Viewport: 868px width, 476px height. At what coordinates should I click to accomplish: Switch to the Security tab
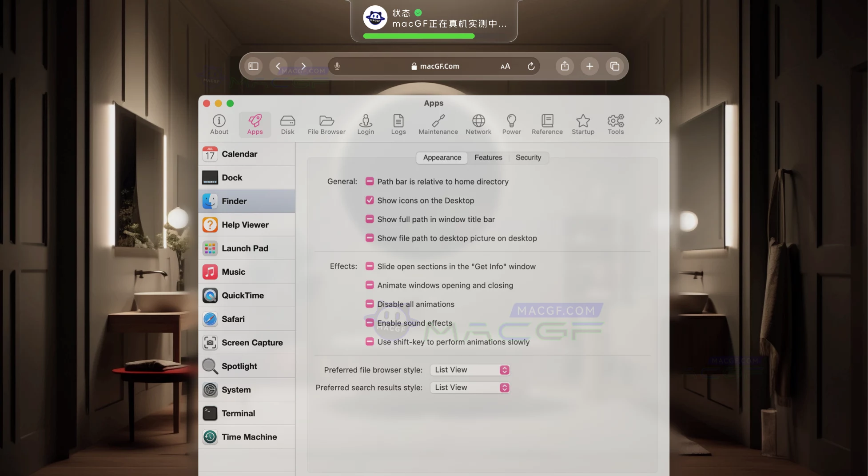528,157
